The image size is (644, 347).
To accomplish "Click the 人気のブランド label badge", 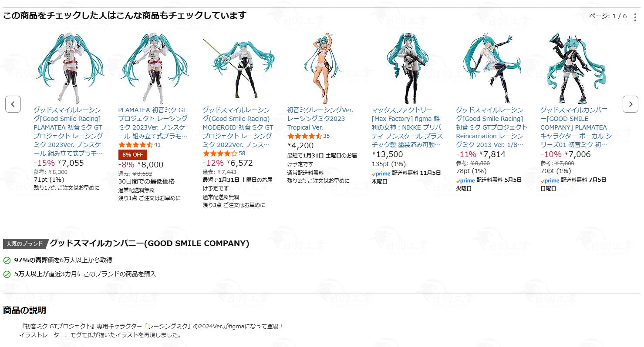I will (25, 244).
